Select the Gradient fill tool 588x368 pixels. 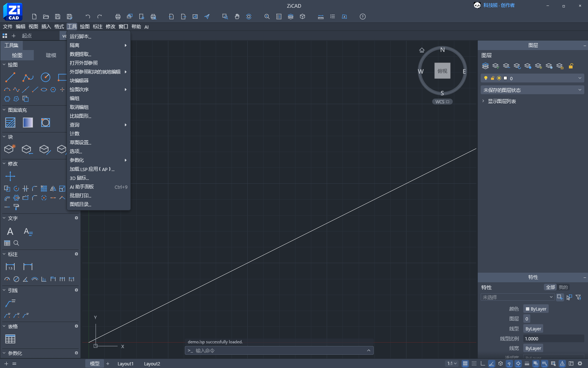28,123
